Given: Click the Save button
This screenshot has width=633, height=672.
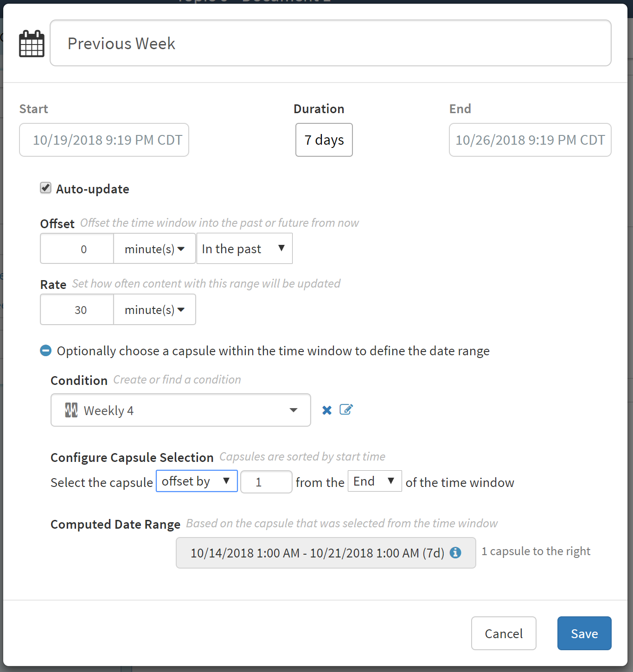Looking at the screenshot, I should tap(584, 634).
